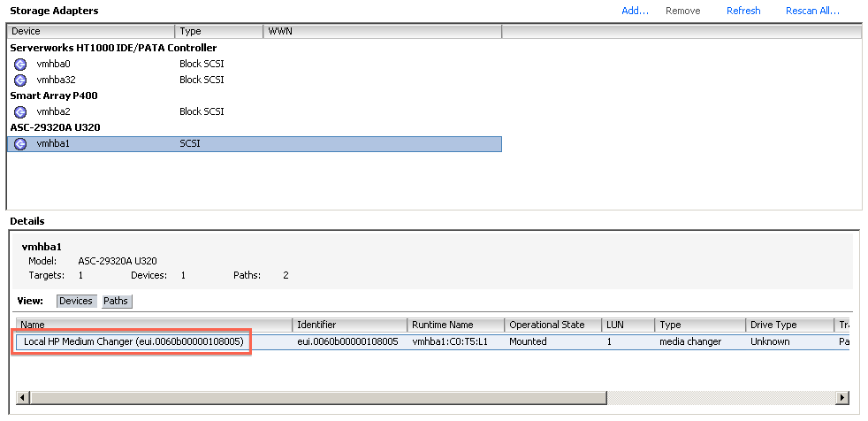Viewport: 868px width, 421px height.
Task: Click the LUN column header
Action: point(628,325)
